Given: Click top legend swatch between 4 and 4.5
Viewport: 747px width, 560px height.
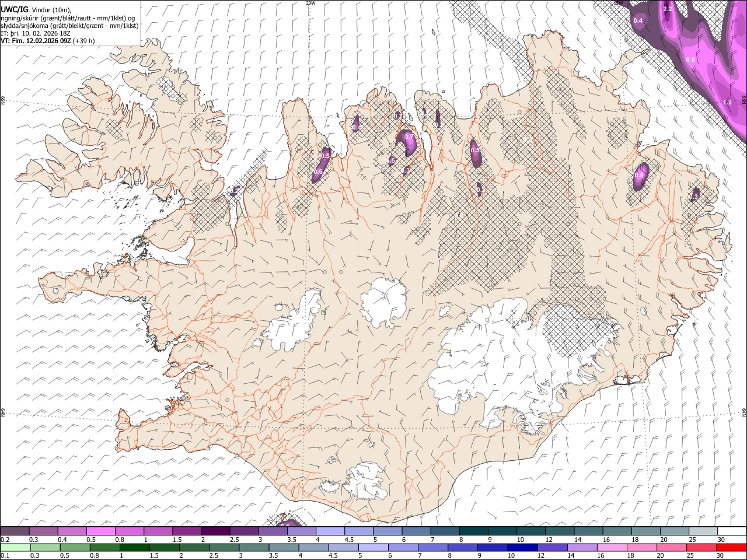Looking at the screenshot, I should (329, 531).
